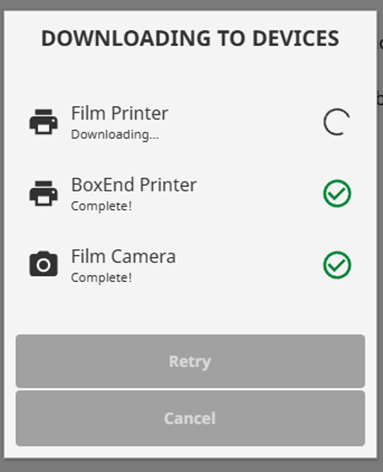Screen dimensions: 383x472
Task: Click Film Camera's Complete! status
Action: (x=102, y=278)
